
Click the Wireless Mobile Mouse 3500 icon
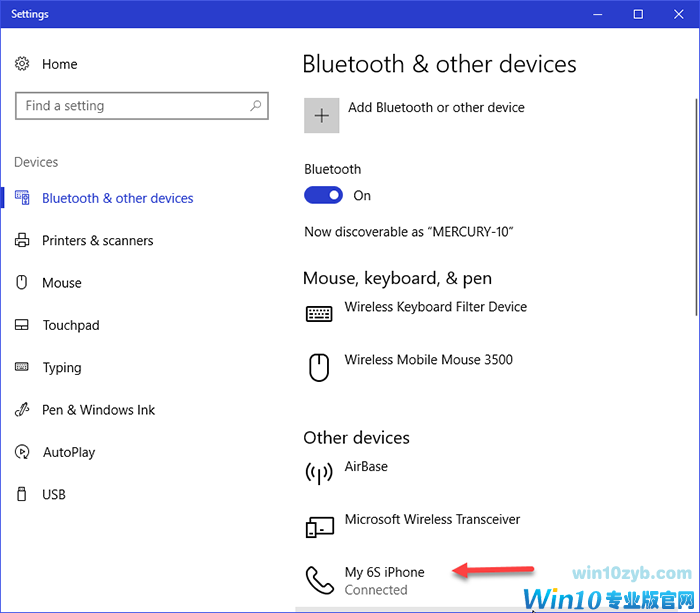click(319, 367)
